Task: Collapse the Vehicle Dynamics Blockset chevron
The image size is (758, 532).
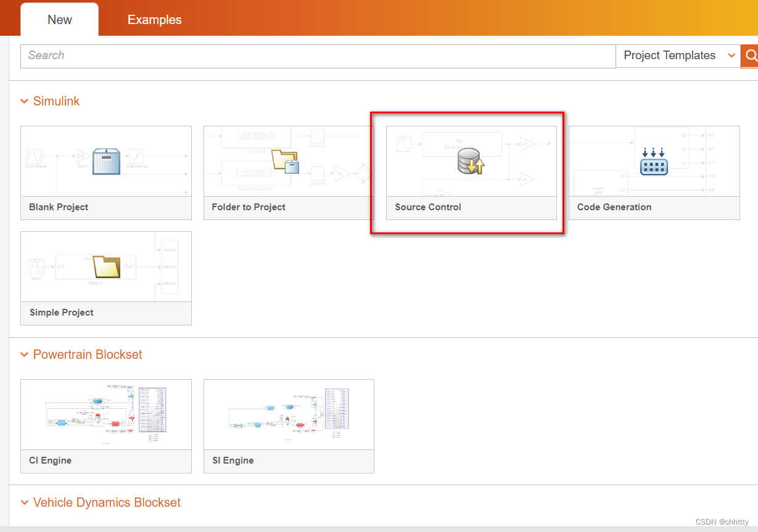Action: [x=24, y=502]
